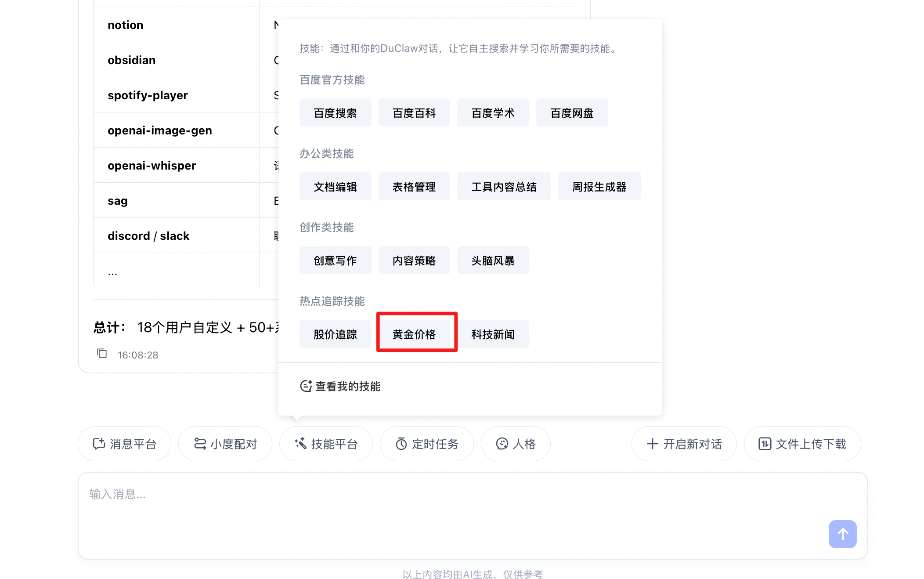The width and height of the screenshot is (924, 579).
Task: Select the 科技新闻 skill
Action: click(x=493, y=334)
